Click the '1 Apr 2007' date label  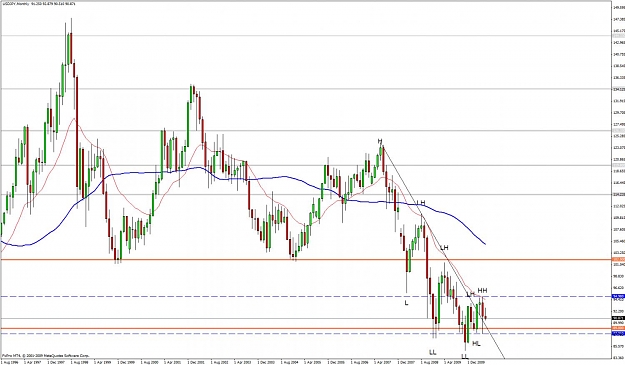click(x=382, y=363)
